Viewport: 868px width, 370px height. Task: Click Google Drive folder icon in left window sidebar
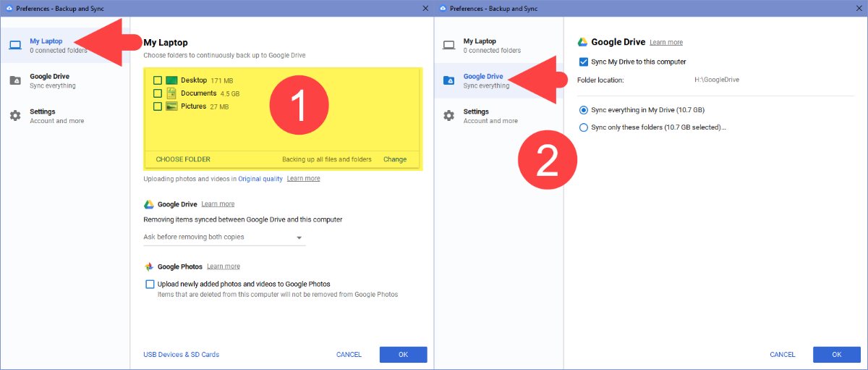point(15,80)
